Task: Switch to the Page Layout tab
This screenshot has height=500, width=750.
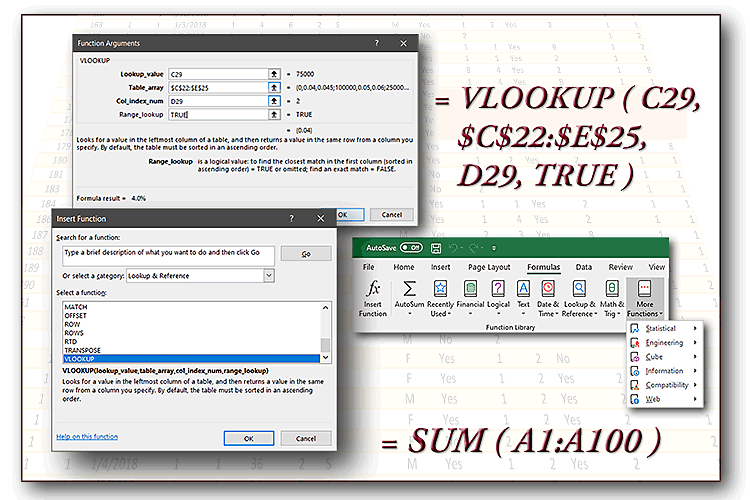Action: coord(489,267)
